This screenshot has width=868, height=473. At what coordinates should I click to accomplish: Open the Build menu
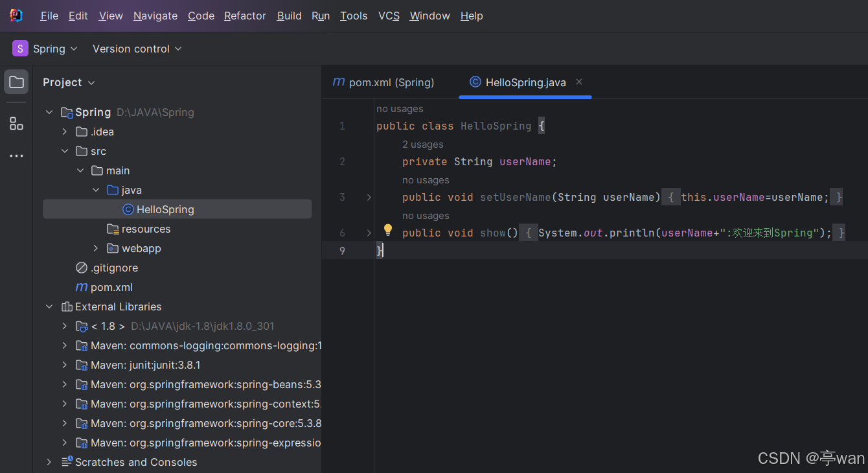click(x=289, y=16)
